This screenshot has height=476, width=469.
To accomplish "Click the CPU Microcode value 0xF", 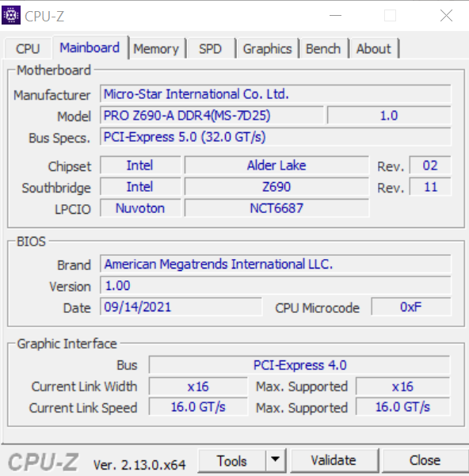I will click(x=411, y=307).
